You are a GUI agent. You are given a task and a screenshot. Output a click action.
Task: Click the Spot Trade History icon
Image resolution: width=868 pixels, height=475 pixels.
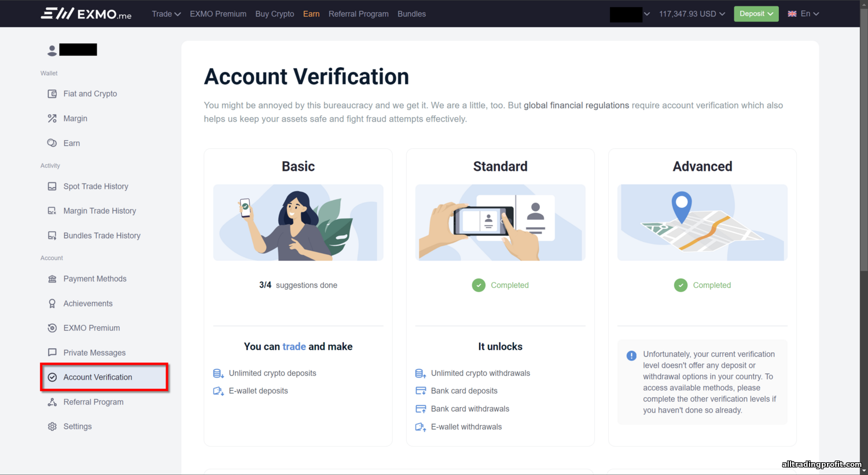click(52, 187)
